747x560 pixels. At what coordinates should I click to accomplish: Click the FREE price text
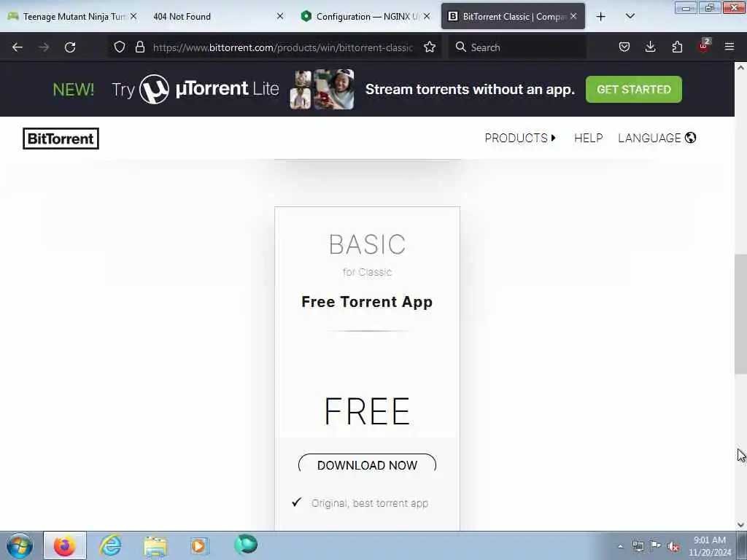coord(368,411)
